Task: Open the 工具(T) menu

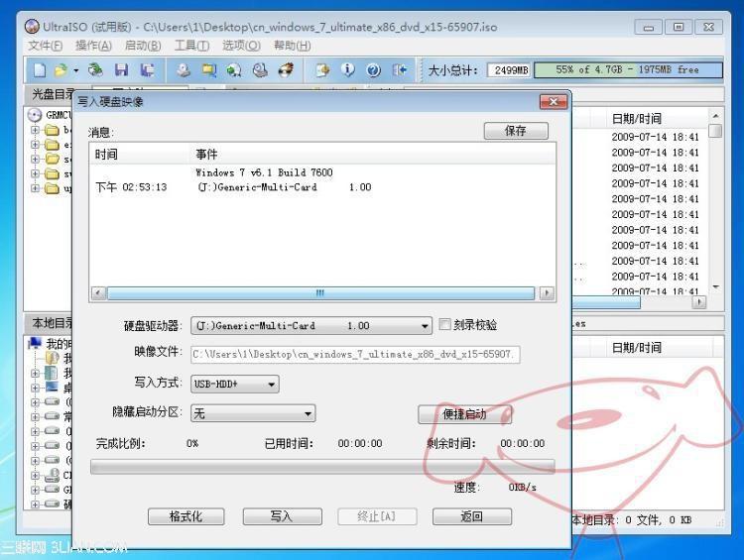Action: [x=191, y=46]
